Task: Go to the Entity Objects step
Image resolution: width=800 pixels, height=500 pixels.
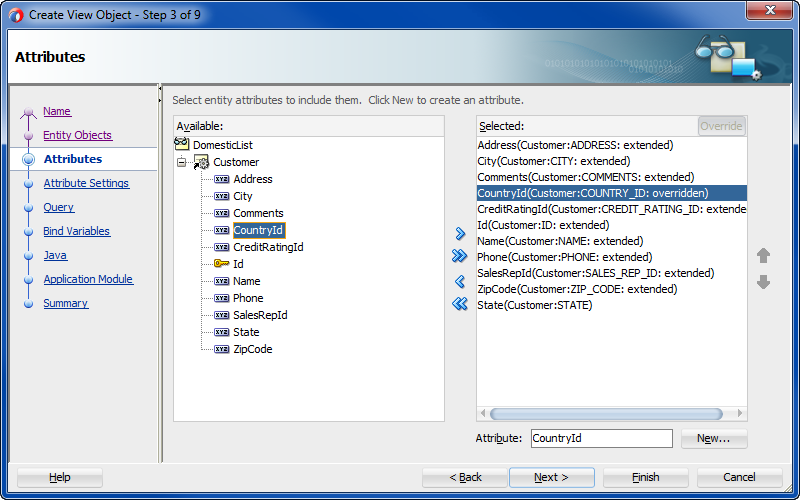Action: click(78, 135)
